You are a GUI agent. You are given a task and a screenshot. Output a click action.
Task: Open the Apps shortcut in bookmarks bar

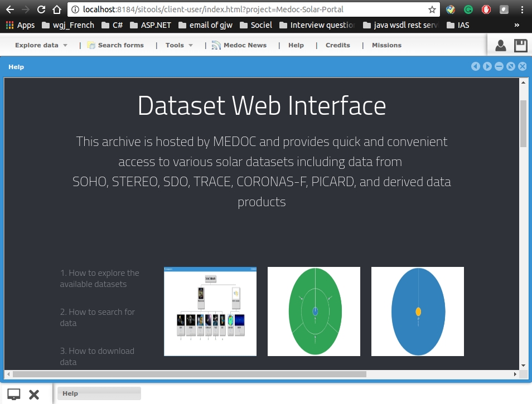point(21,25)
